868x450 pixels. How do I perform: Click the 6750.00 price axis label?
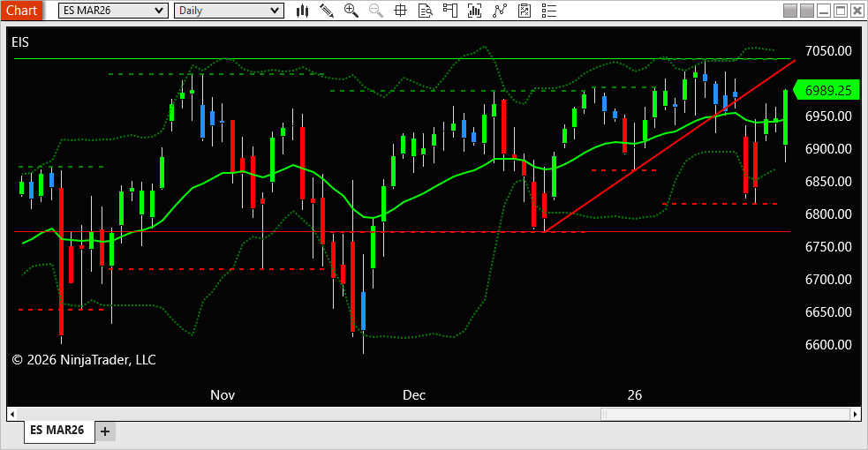[828, 246]
